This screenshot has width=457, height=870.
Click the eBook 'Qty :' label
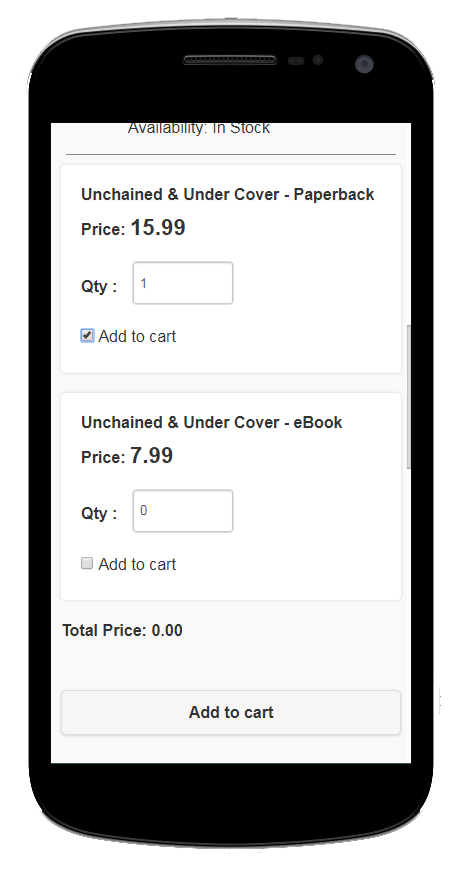99,513
